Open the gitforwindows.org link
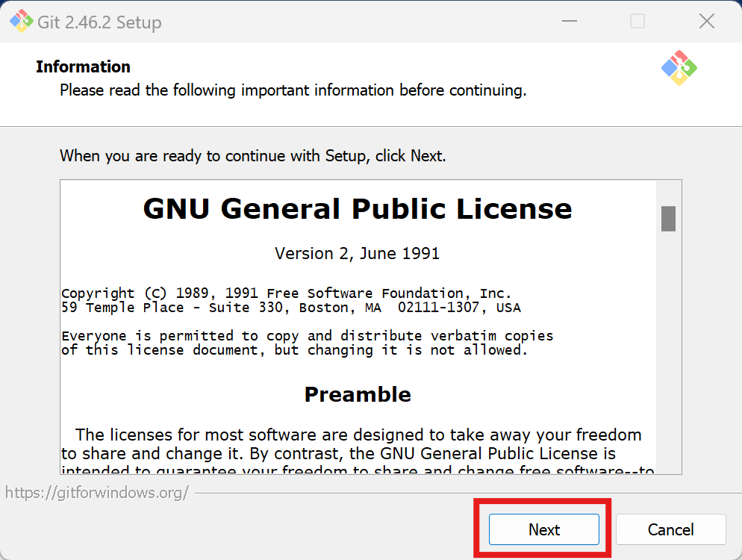This screenshot has width=742, height=560. point(96,493)
